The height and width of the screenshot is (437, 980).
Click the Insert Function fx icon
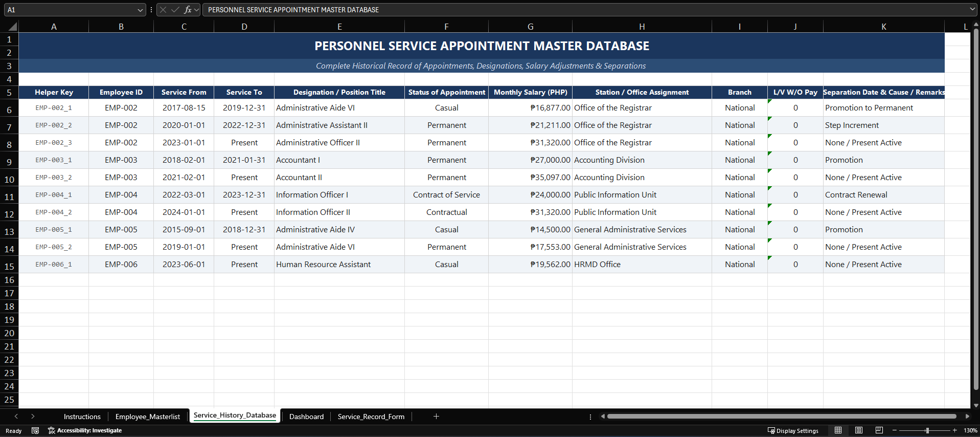[x=188, y=10]
